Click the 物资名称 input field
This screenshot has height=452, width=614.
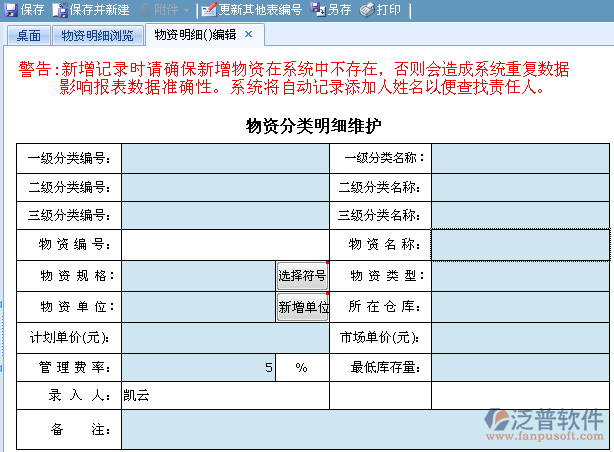pos(520,244)
